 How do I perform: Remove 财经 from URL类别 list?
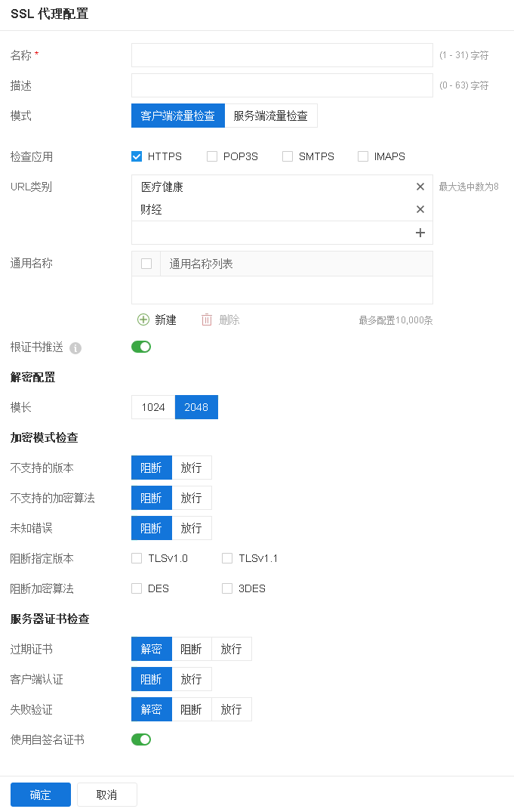pyautogui.click(x=420, y=209)
